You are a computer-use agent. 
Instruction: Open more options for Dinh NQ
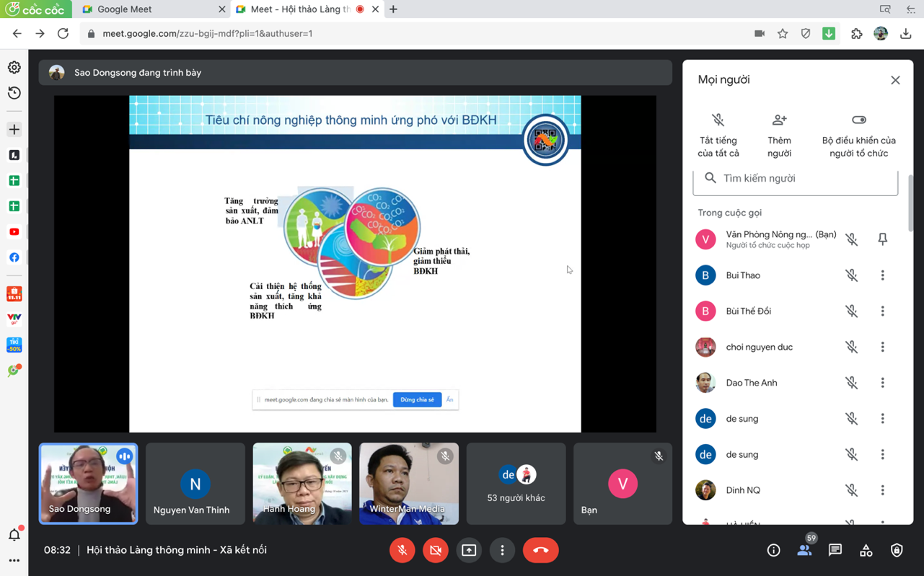(882, 490)
